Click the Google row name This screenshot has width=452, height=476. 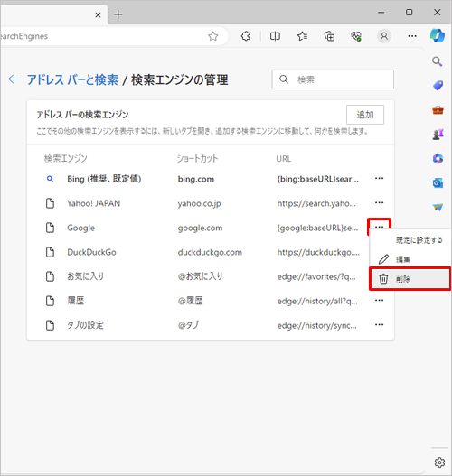coord(80,228)
